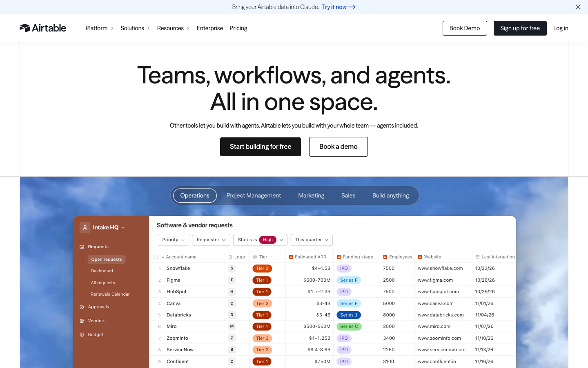This screenshot has height=368, width=588.
Task: Open the Priority filter dropdown
Action: [x=174, y=240]
